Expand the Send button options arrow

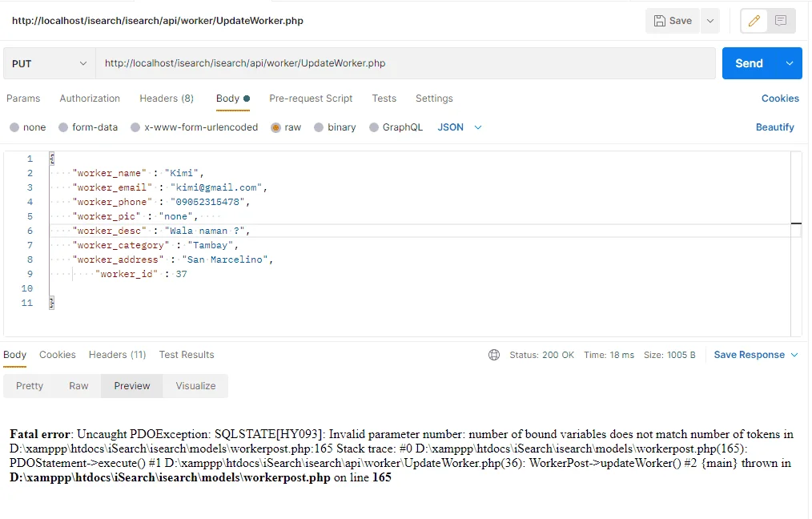pos(790,63)
